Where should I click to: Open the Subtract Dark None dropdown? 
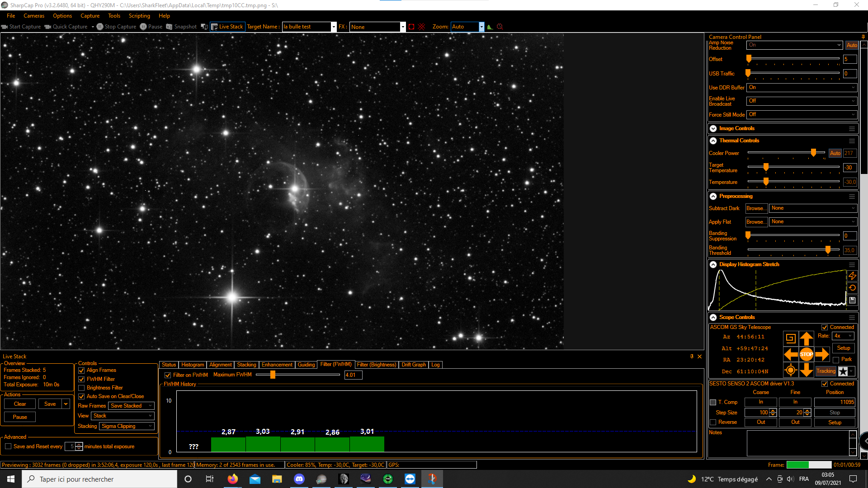coord(813,208)
